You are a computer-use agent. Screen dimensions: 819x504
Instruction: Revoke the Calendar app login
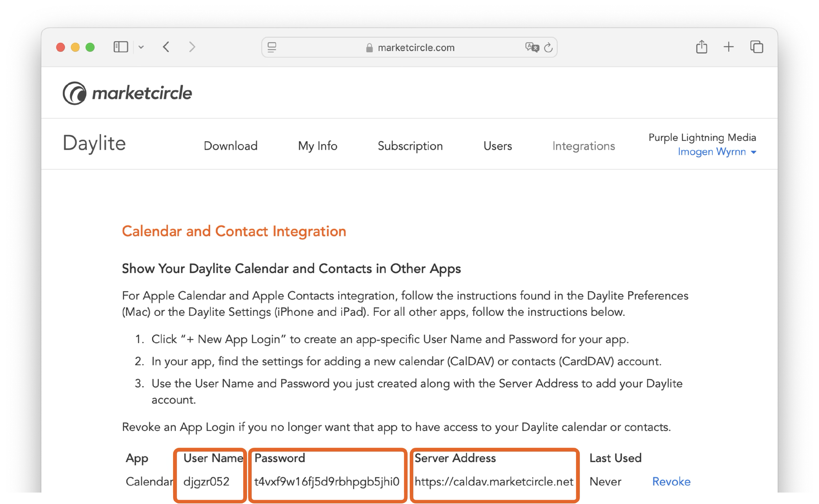pyautogui.click(x=671, y=482)
